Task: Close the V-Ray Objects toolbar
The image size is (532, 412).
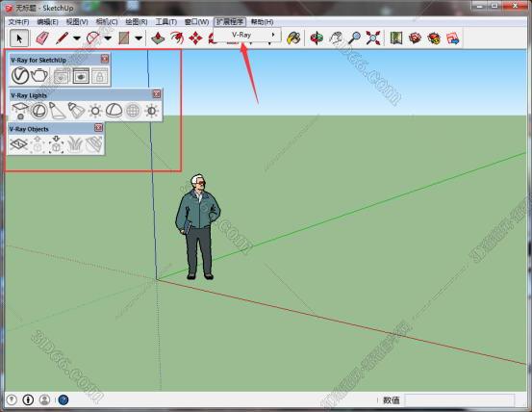Action: click(x=99, y=128)
